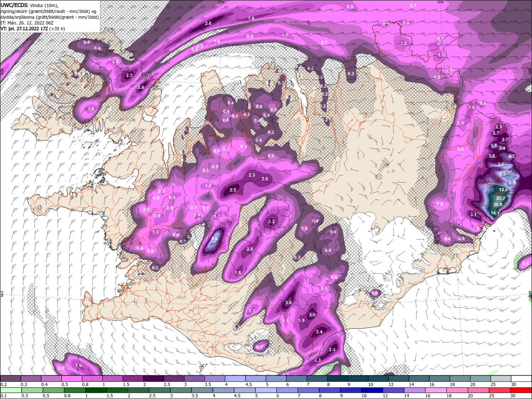Click the 2.2 precipitation value

(271, 222)
